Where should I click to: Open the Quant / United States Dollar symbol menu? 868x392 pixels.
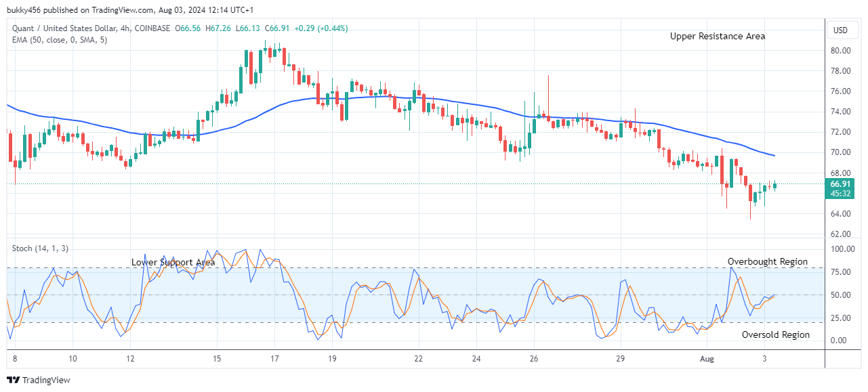pyautogui.click(x=64, y=29)
